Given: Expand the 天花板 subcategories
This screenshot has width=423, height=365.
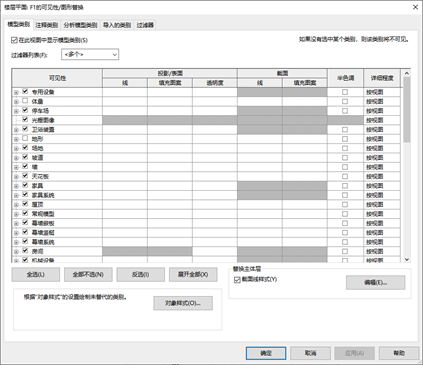Looking at the screenshot, I should (x=16, y=177).
